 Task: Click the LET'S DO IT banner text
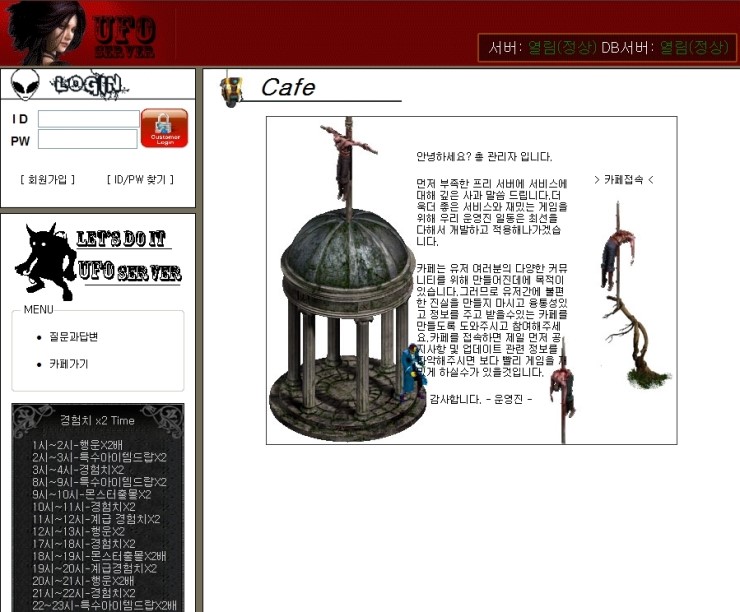(x=121, y=238)
